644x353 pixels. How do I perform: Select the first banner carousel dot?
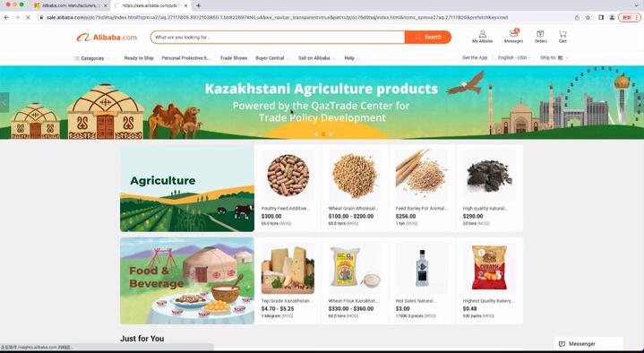(x=316, y=134)
